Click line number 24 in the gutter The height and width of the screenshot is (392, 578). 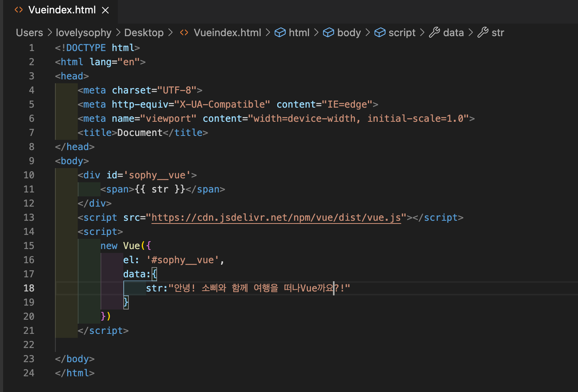click(x=29, y=373)
